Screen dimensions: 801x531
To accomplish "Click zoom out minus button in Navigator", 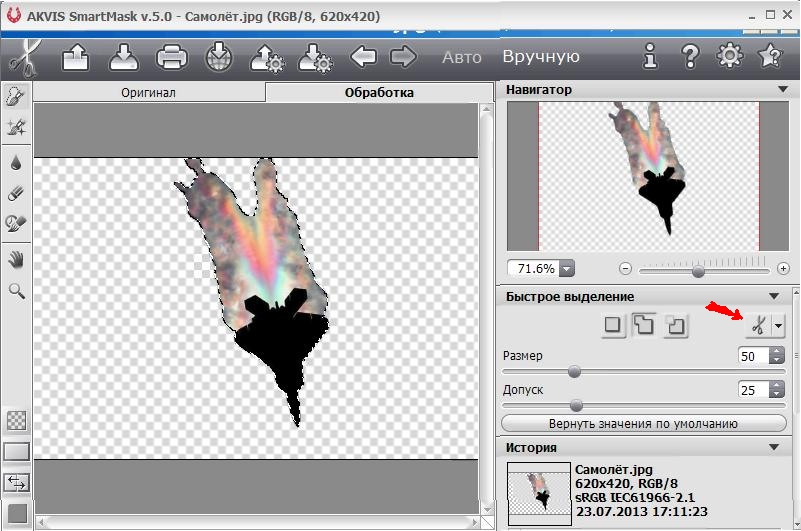I will pyautogui.click(x=625, y=268).
